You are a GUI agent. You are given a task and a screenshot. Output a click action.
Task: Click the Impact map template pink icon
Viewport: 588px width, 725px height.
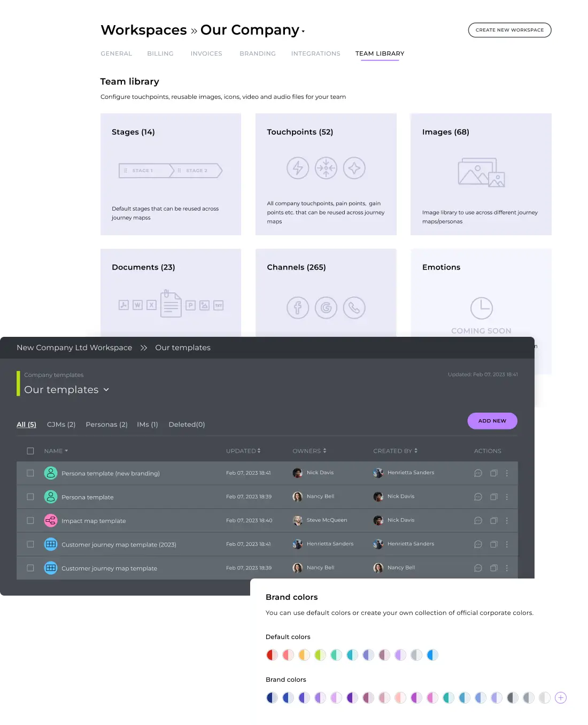pyautogui.click(x=51, y=520)
